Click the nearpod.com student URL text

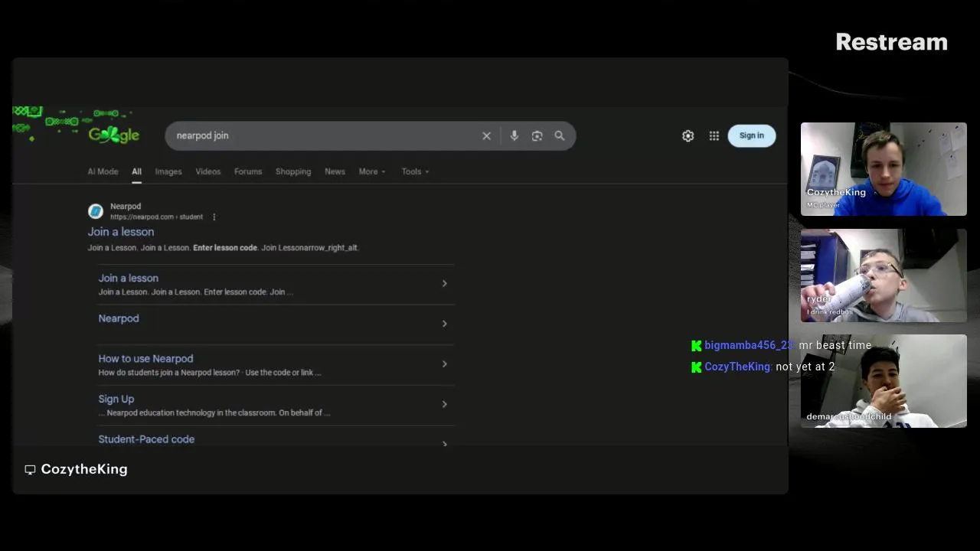pos(156,217)
